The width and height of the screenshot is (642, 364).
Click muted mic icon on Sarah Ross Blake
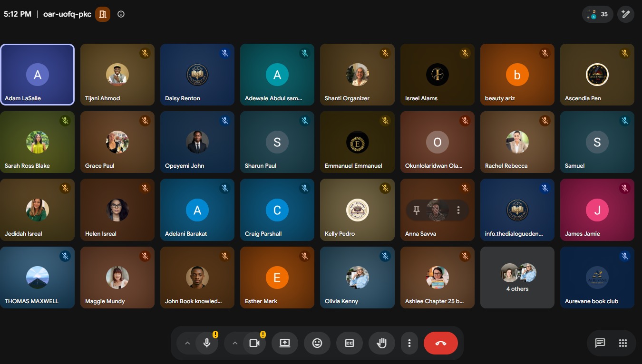66,121
